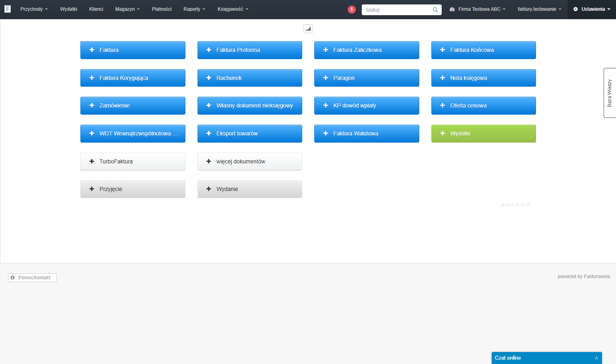Image resolution: width=616 pixels, height=364 pixels.
Task: Create an Eksport towarów document
Action: click(x=250, y=133)
